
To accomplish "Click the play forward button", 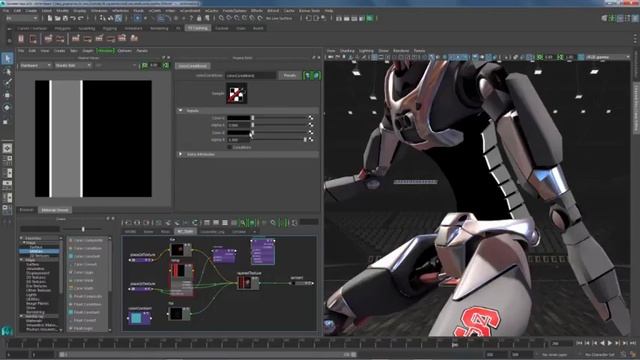I will (x=609, y=343).
